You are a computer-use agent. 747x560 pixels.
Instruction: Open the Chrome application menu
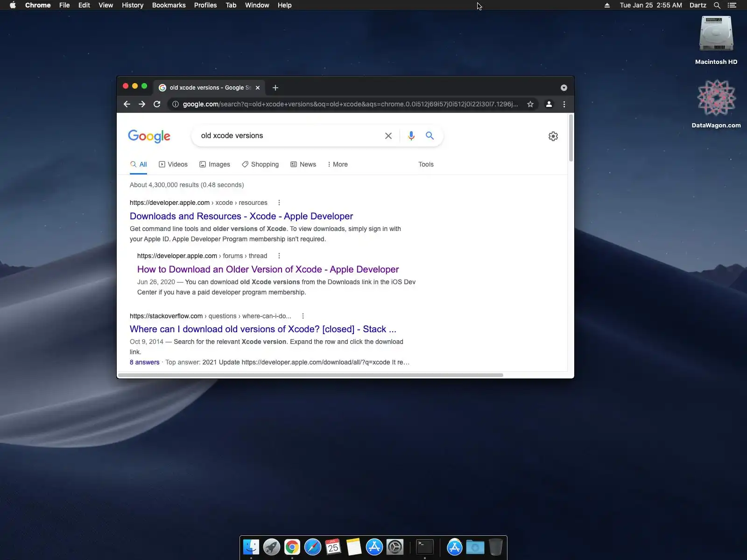pos(38,5)
